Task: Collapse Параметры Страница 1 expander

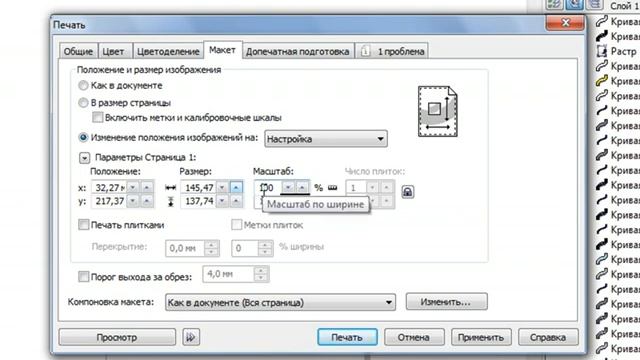Action: tap(84, 158)
